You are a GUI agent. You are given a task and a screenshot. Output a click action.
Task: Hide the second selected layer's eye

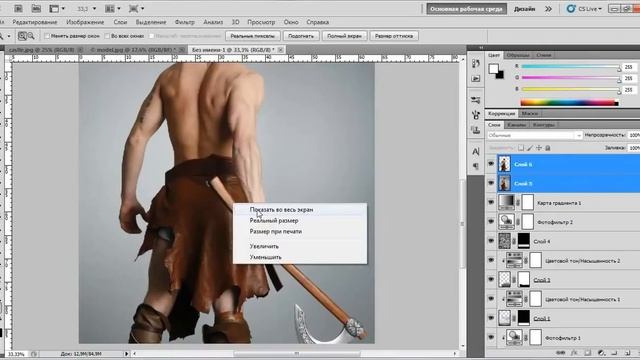click(x=491, y=183)
